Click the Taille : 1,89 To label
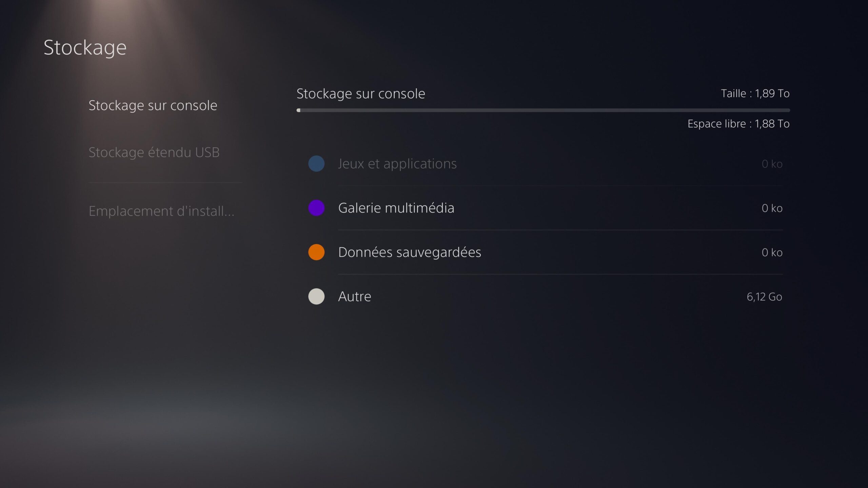The width and height of the screenshot is (868, 488). pos(755,93)
